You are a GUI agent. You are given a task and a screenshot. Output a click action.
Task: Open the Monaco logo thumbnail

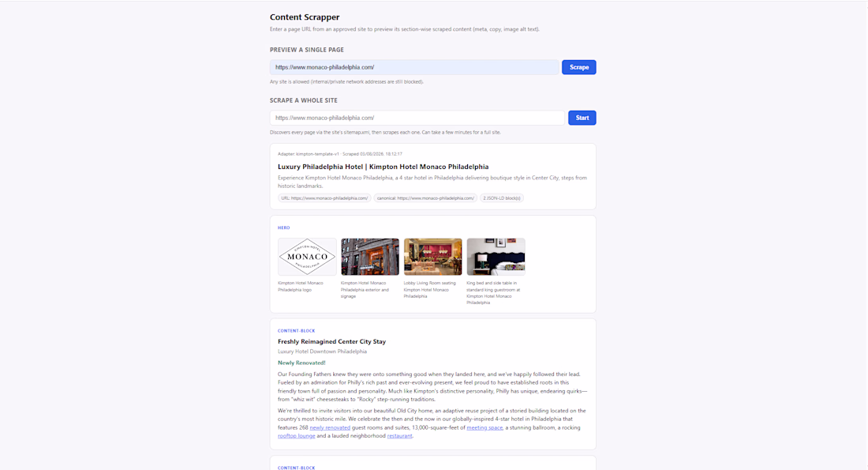(307, 257)
